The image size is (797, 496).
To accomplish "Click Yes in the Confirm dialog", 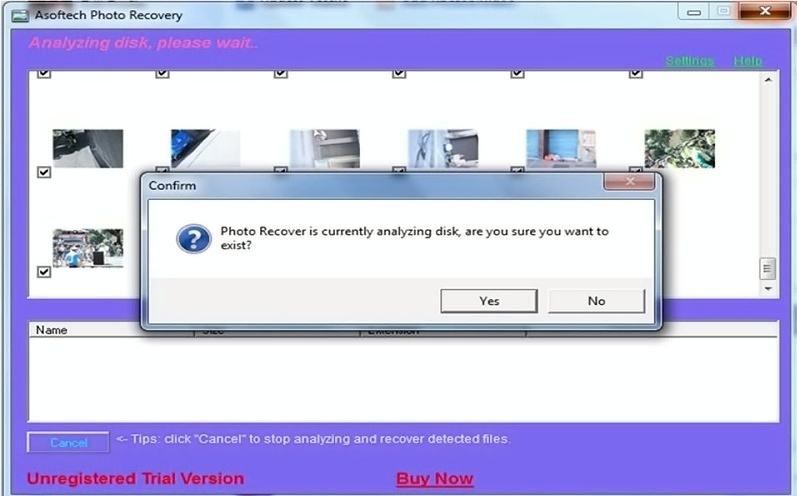I will 488,301.
